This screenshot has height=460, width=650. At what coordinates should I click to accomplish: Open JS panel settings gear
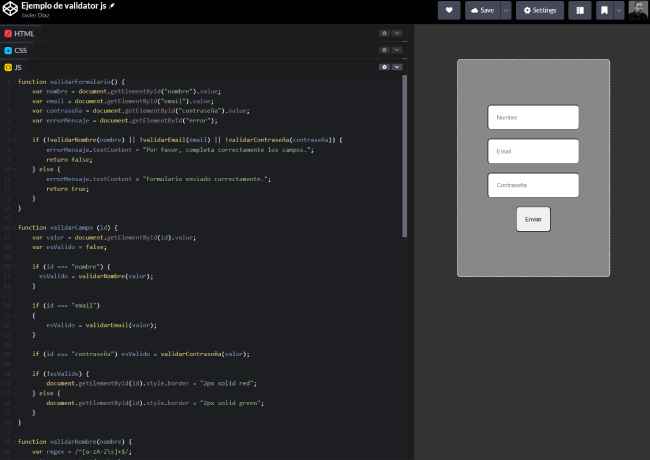click(384, 67)
